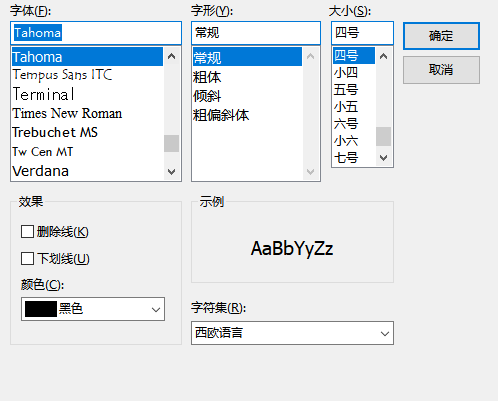The width and height of the screenshot is (498, 401).
Task: Click the 大小 input field showing 四号
Action: (x=362, y=33)
